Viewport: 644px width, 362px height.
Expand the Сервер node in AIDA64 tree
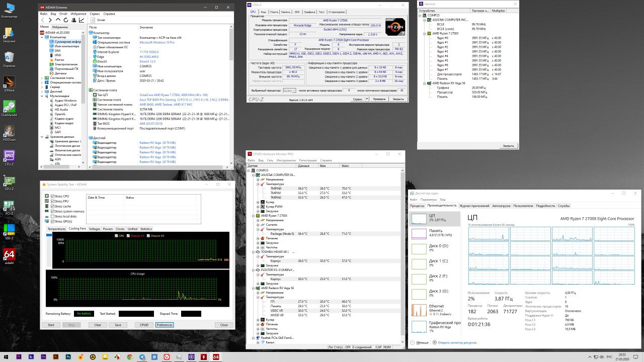tap(42, 87)
